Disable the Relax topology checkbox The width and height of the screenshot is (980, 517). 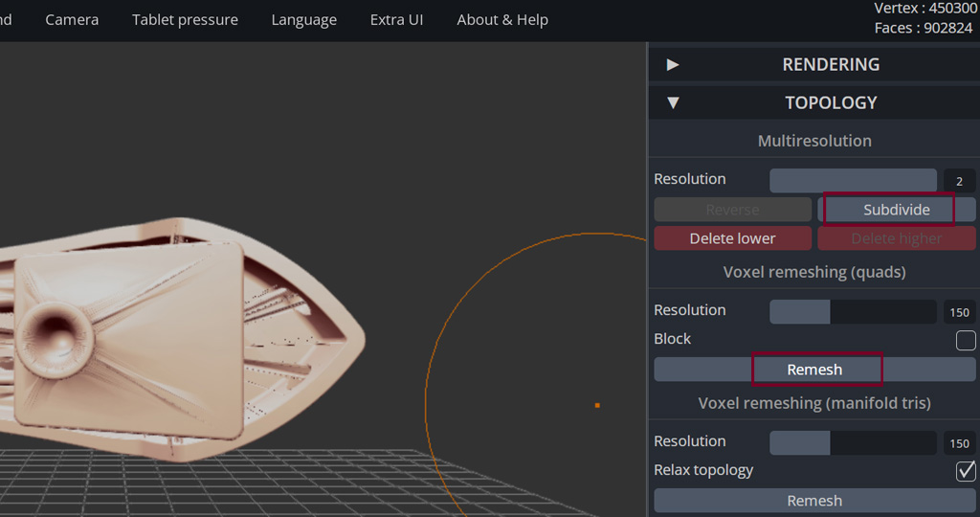point(966,471)
